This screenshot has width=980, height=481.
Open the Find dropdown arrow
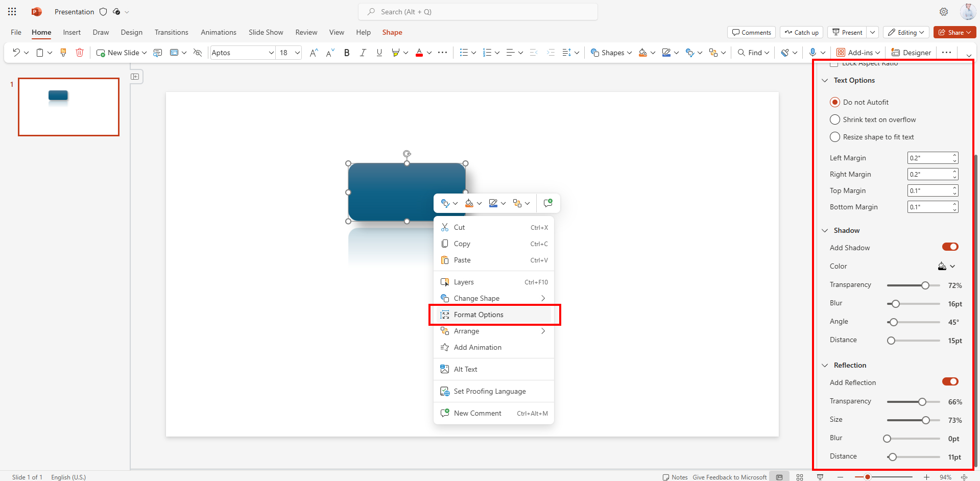[x=767, y=53]
